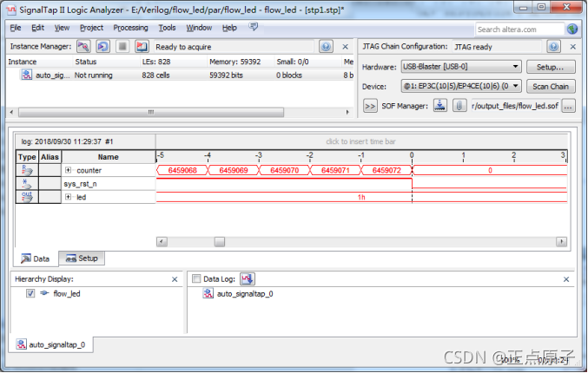Click the counter signal type icon

tap(27, 170)
